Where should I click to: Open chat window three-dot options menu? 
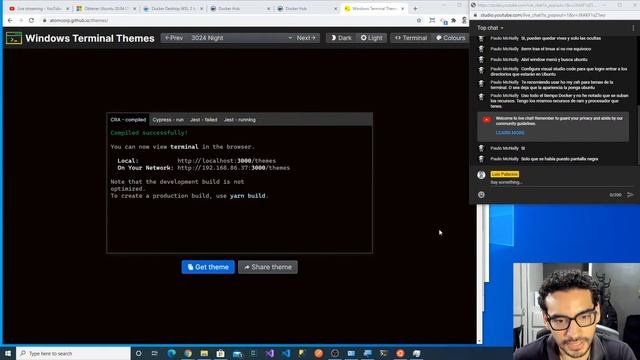pyautogui.click(x=633, y=28)
